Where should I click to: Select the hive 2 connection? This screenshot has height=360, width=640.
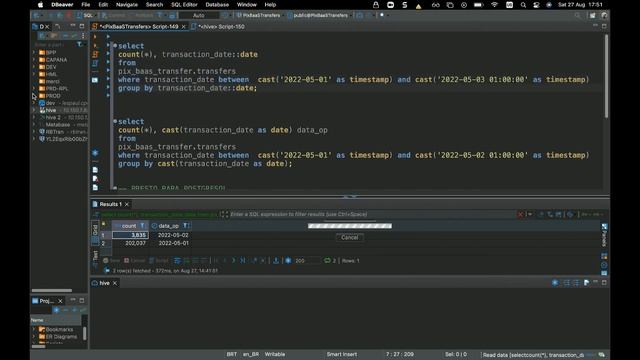point(53,118)
